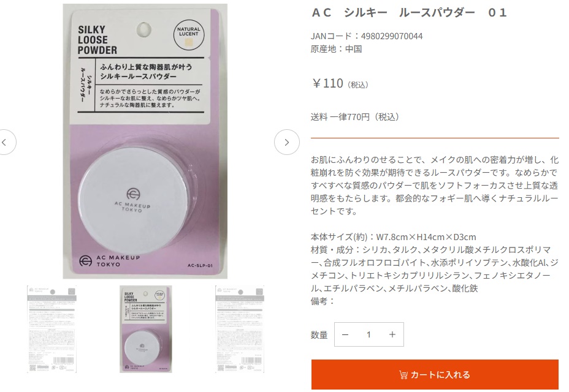The height and width of the screenshot is (392, 569).
Task: Decrease quantity with the minus button
Action: (x=345, y=334)
